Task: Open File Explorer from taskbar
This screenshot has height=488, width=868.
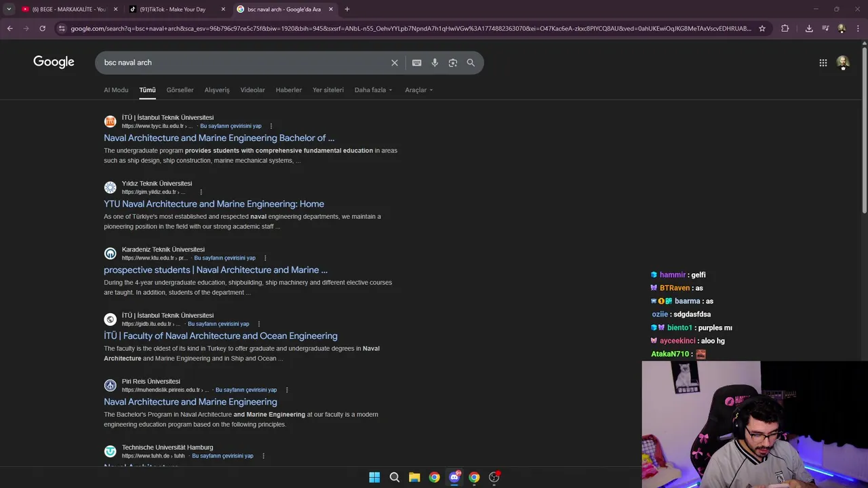Action: pyautogui.click(x=414, y=477)
